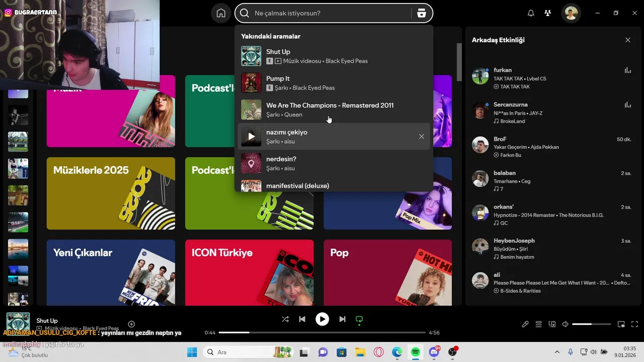644x362 pixels.
Task: Open BroF's profile in friend activity
Action: (x=480, y=145)
